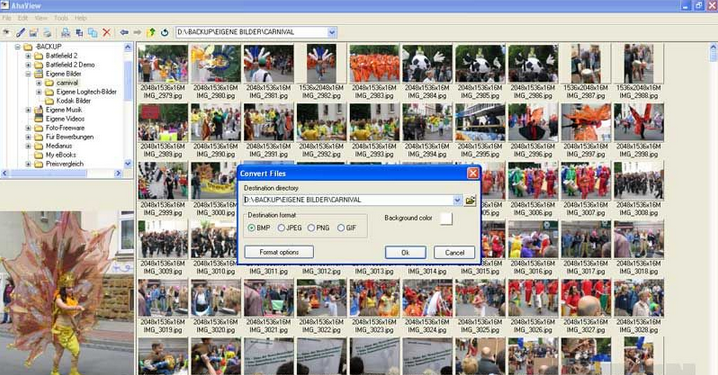Click the first eye-like toolbar icon
Viewport: 718px width, 375px height.
[6, 33]
